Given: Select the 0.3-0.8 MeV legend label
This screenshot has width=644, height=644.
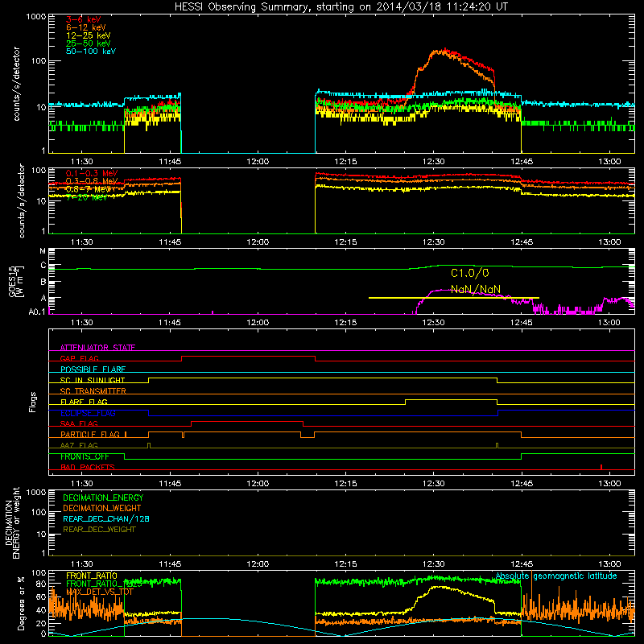Looking at the screenshot, I should pyautogui.click(x=92, y=181).
